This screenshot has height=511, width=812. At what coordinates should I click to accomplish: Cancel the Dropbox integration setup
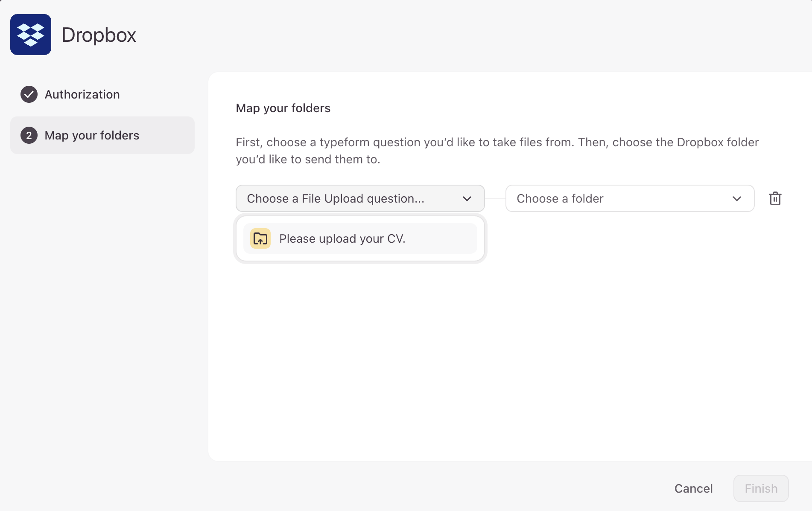coord(693,488)
